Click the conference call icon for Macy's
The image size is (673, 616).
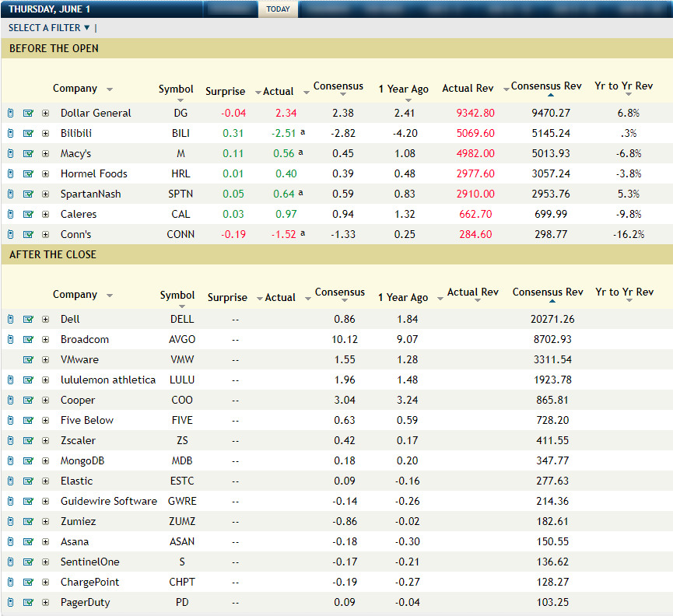tap(11, 153)
